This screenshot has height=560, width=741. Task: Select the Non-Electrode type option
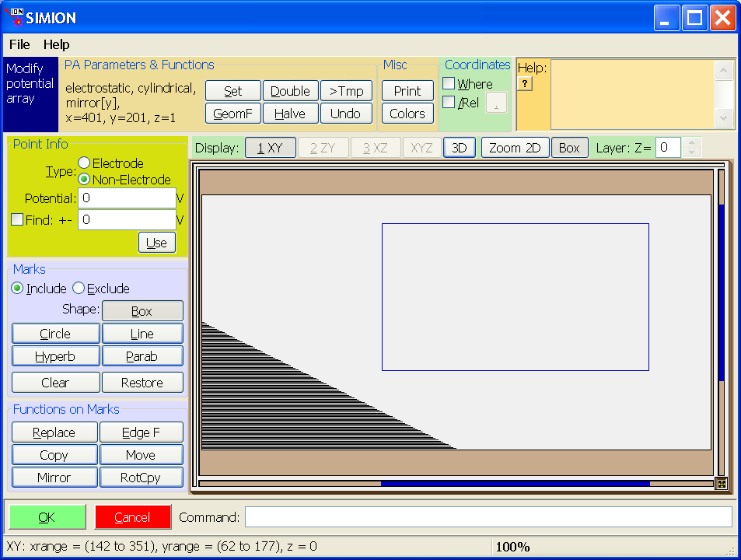tap(84, 179)
